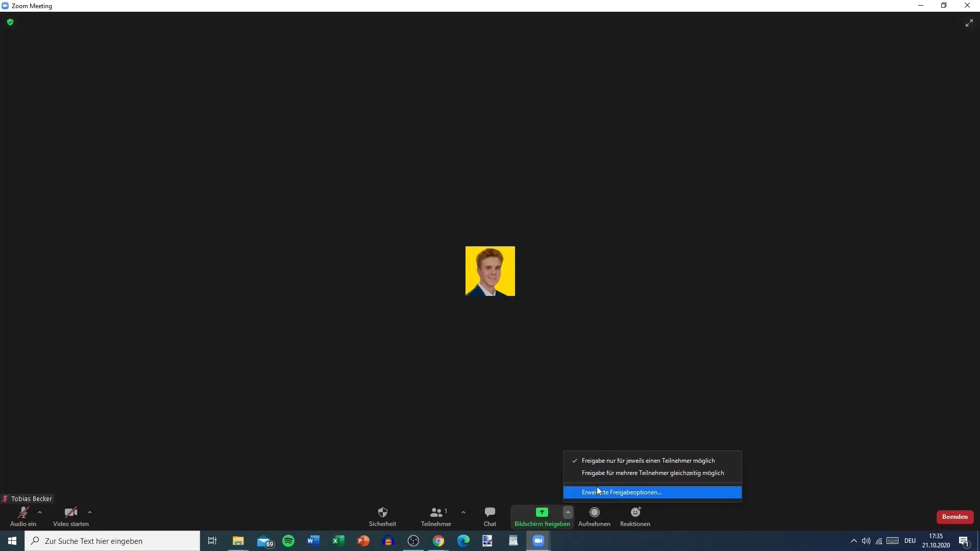
Task: Open the volume speaker tray icon
Action: (866, 541)
